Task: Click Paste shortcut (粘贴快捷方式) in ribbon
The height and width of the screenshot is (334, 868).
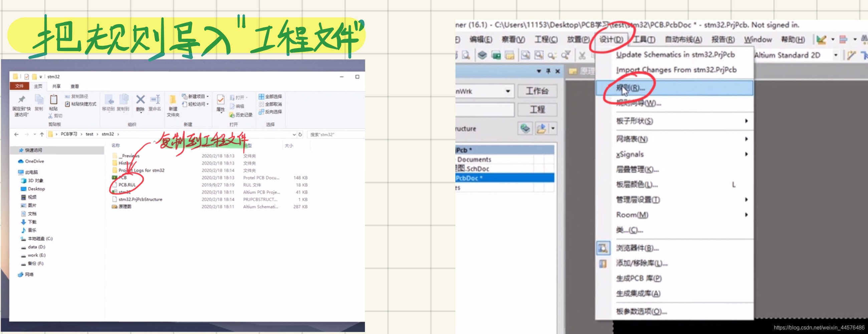Action: 80,104
